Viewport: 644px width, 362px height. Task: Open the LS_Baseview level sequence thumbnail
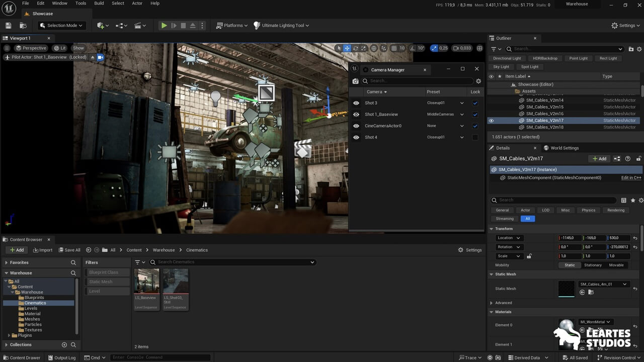point(147,281)
